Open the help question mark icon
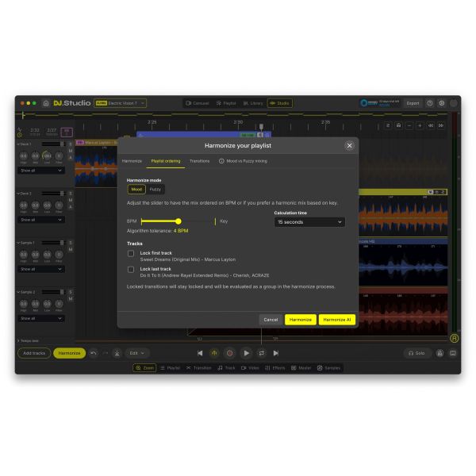This screenshot has width=476, height=476. tap(430, 103)
